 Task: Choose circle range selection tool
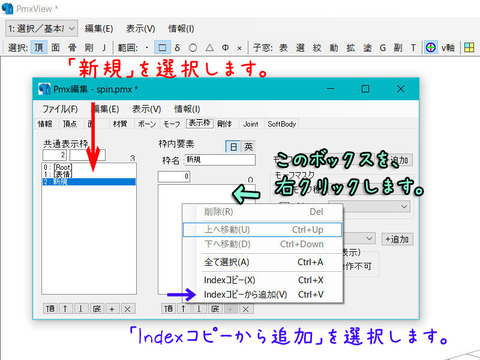193,48
